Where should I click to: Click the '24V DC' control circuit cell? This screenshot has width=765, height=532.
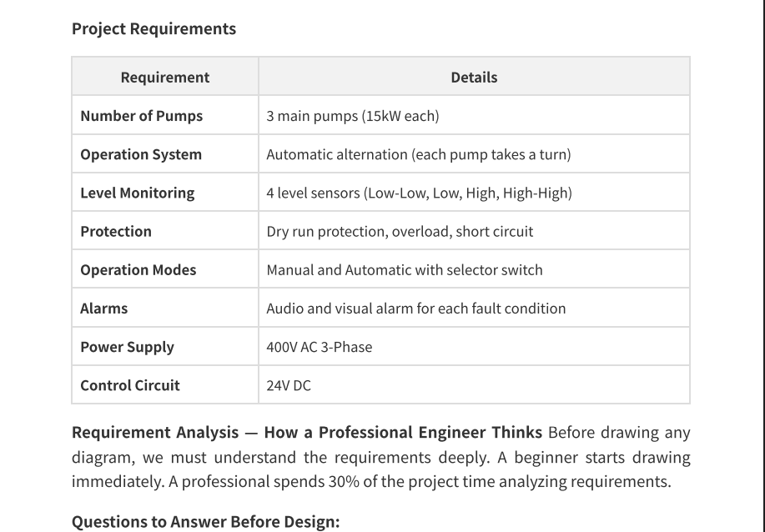point(474,385)
